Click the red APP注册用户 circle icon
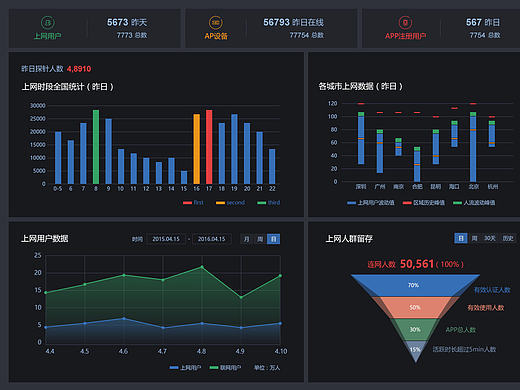This screenshot has width=520, height=390. click(x=405, y=23)
